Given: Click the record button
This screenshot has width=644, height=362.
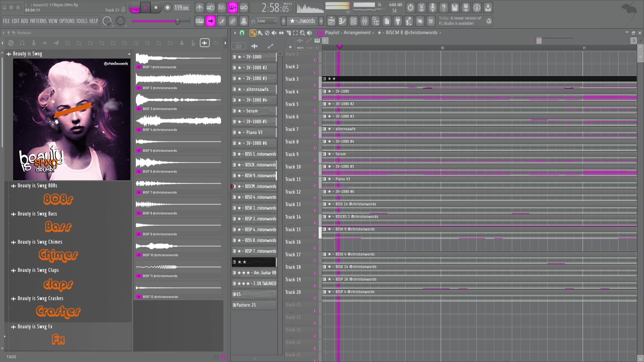Looking at the screenshot, I should tap(167, 7).
